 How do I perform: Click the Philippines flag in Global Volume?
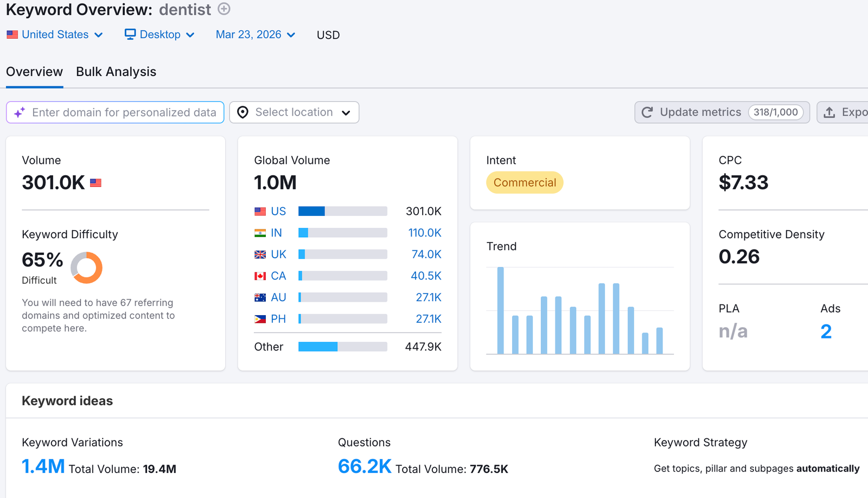tap(260, 319)
